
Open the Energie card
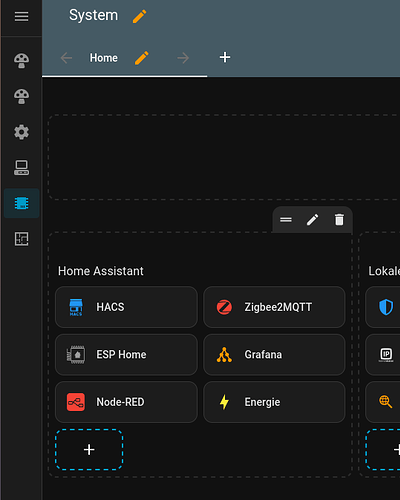click(x=274, y=402)
